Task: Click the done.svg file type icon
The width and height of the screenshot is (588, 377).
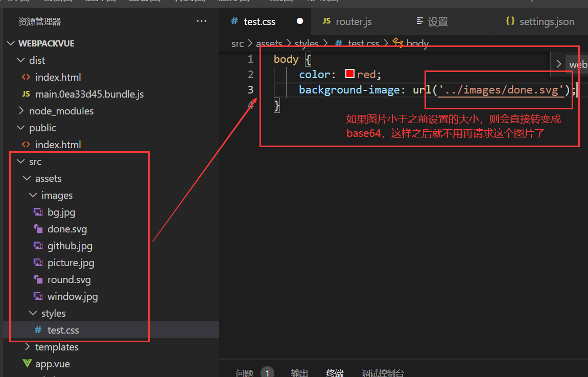Action: coord(38,228)
